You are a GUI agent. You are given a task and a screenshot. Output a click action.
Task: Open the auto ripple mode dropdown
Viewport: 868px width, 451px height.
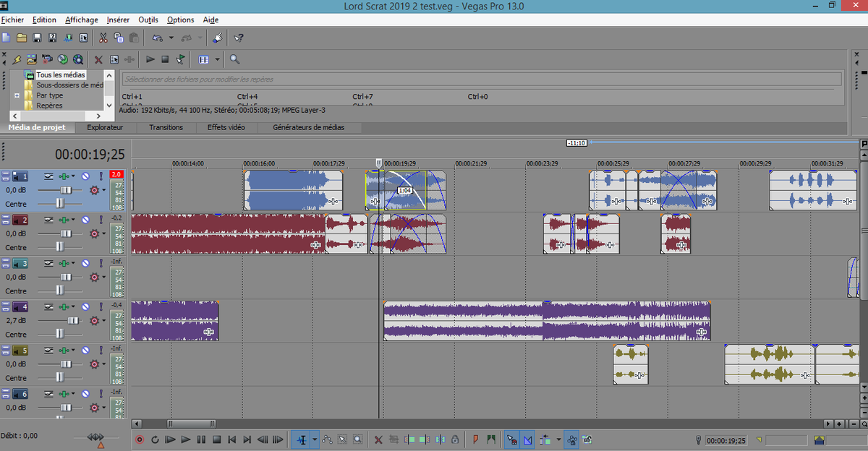click(558, 439)
